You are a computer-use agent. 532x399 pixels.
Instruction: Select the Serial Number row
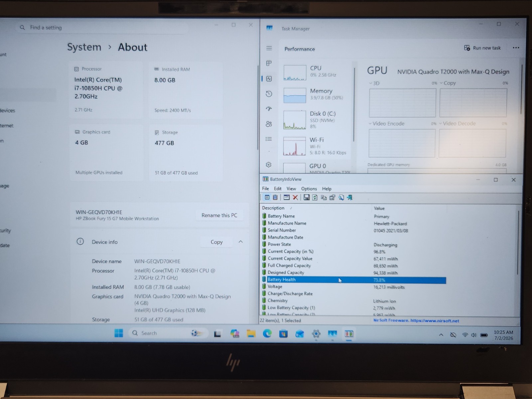(x=354, y=230)
